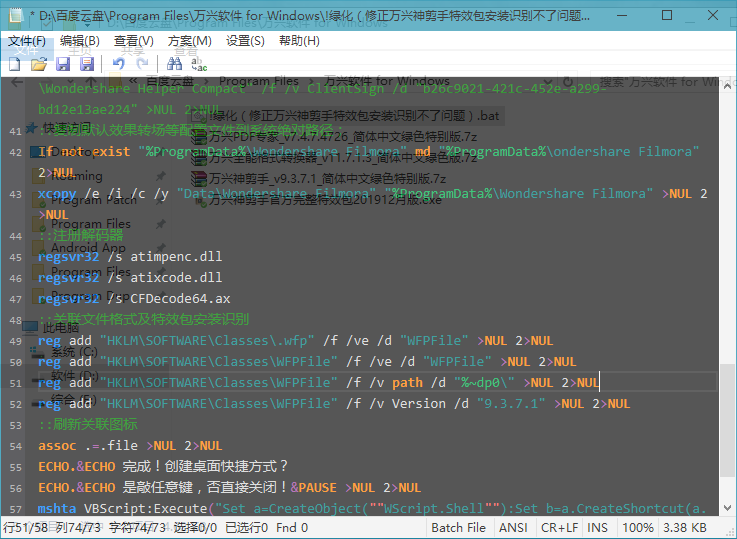
Task: Click the "9.3.7.1" string on line 52
Action: 511,404
